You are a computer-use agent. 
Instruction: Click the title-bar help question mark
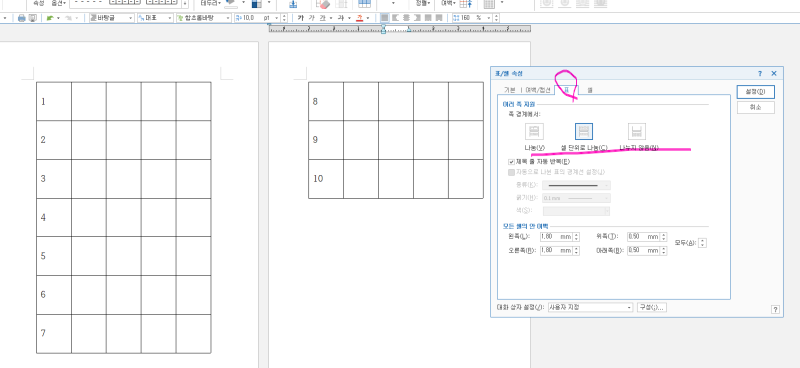pos(760,73)
